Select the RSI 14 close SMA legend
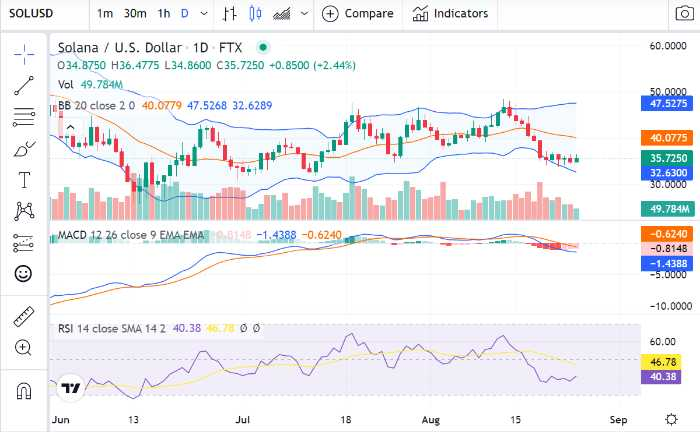 click(112, 329)
